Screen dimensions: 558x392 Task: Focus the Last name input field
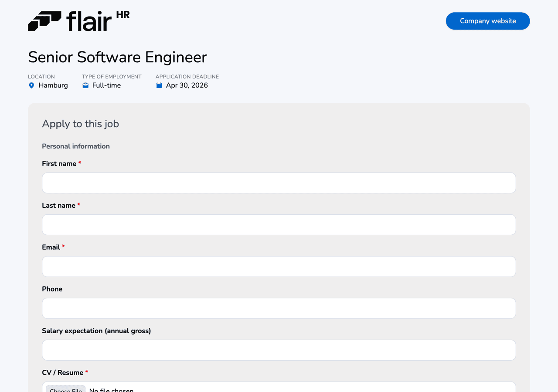point(279,225)
